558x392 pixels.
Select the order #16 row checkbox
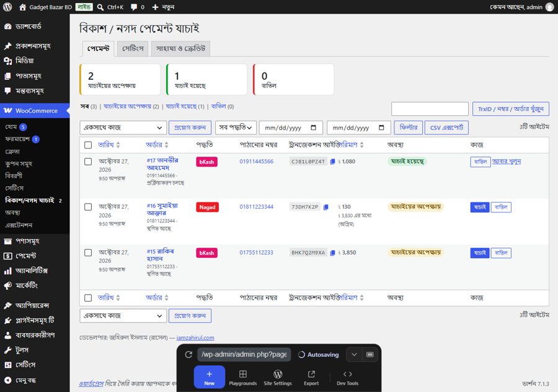88,207
